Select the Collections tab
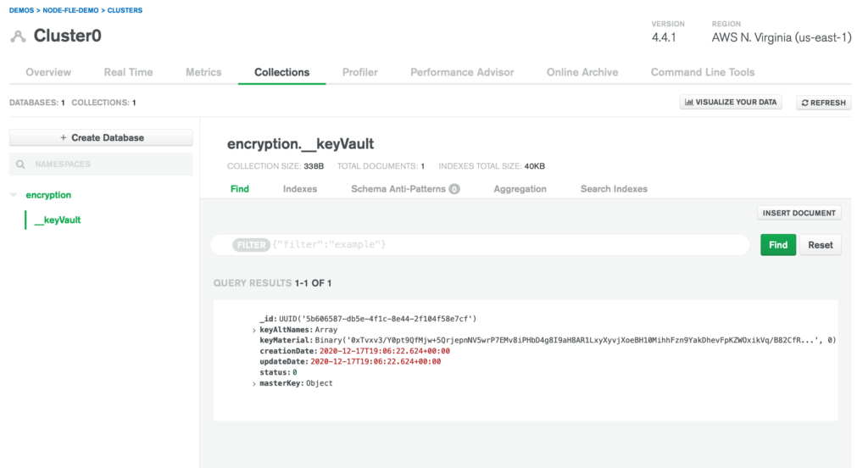868x468 pixels. (x=281, y=73)
